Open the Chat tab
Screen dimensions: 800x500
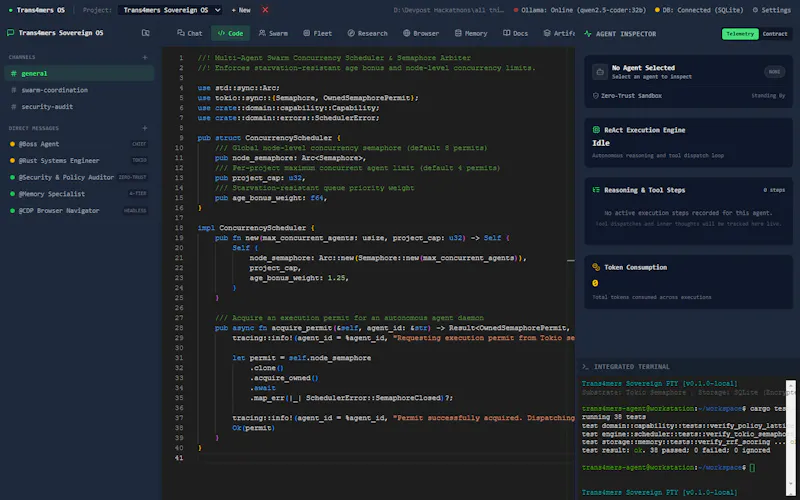point(190,33)
